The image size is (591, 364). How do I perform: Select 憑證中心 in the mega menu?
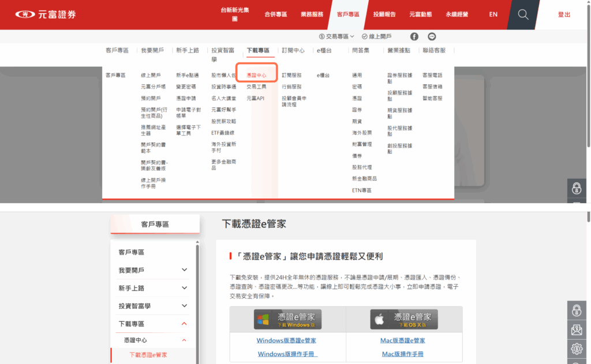tap(256, 76)
